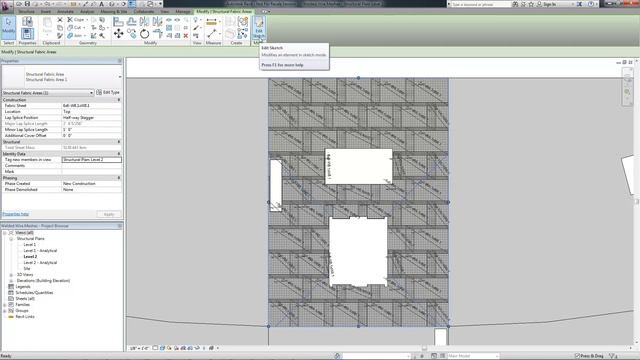640x360 pixels.
Task: Open the Analyze ribbon tab
Action: (87, 11)
